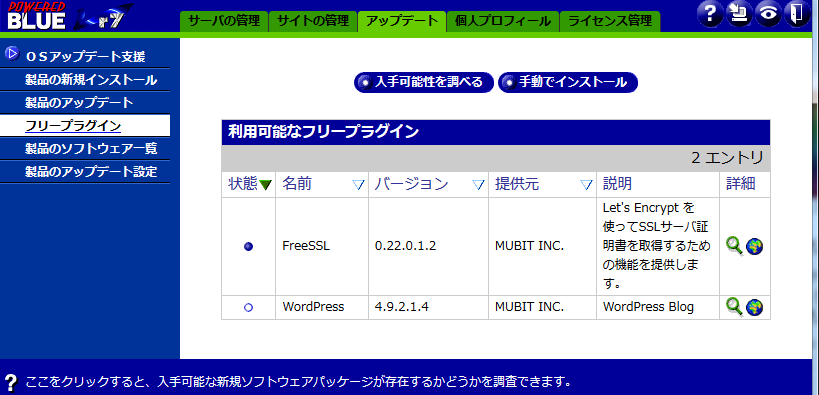Viewport: 819px width, 395px height.
Task: Open the help question mark icon
Action: tap(710, 15)
